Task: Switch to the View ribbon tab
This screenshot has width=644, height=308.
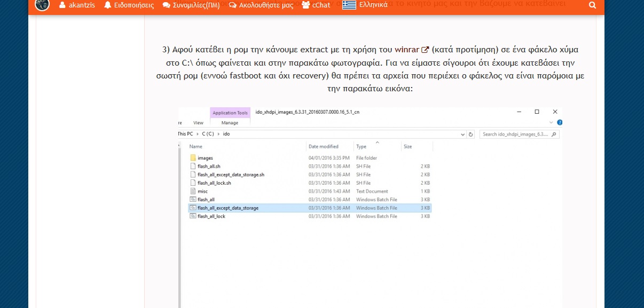Action: tap(198, 123)
